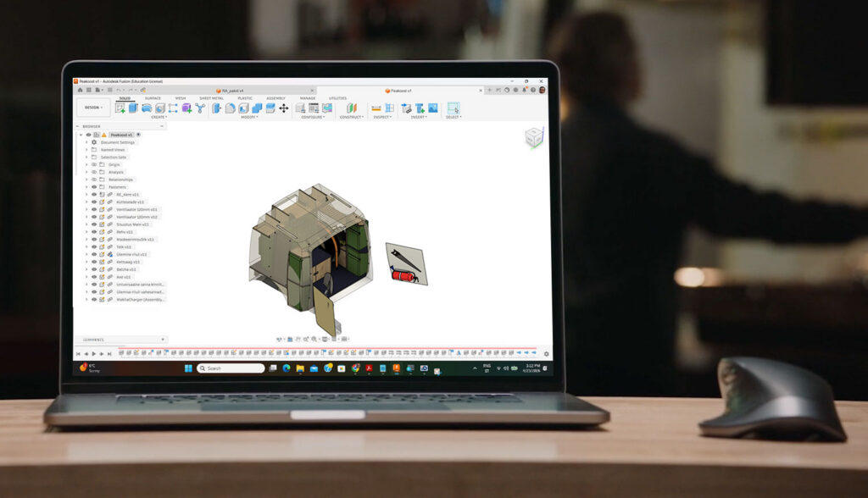Open the DESIGN workspace dropdown
Screen dimensions: 868x498
tap(93, 108)
